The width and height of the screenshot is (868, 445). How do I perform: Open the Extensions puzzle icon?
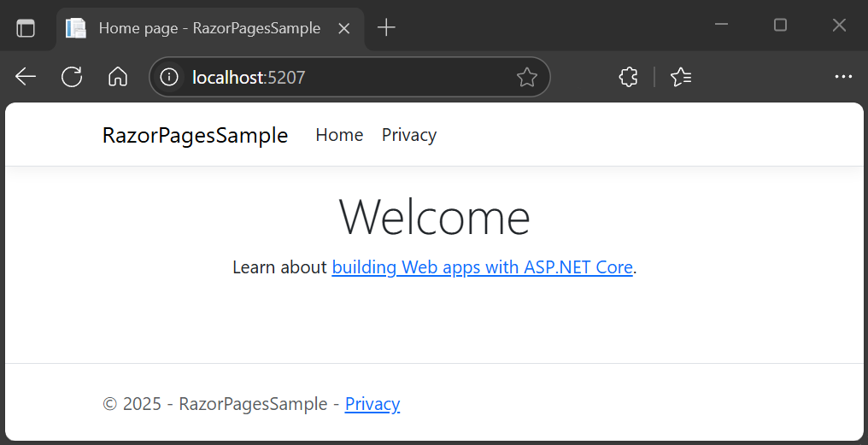pos(628,77)
